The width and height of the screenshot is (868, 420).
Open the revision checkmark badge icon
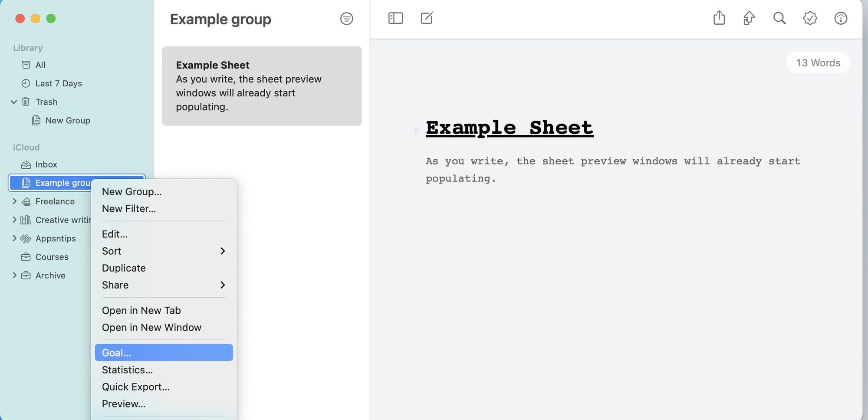coord(810,18)
